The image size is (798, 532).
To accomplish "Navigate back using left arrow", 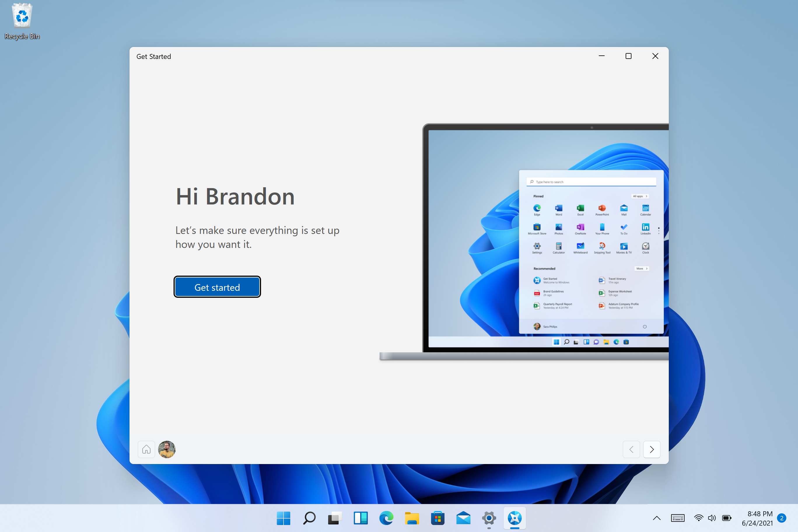I will pyautogui.click(x=631, y=449).
